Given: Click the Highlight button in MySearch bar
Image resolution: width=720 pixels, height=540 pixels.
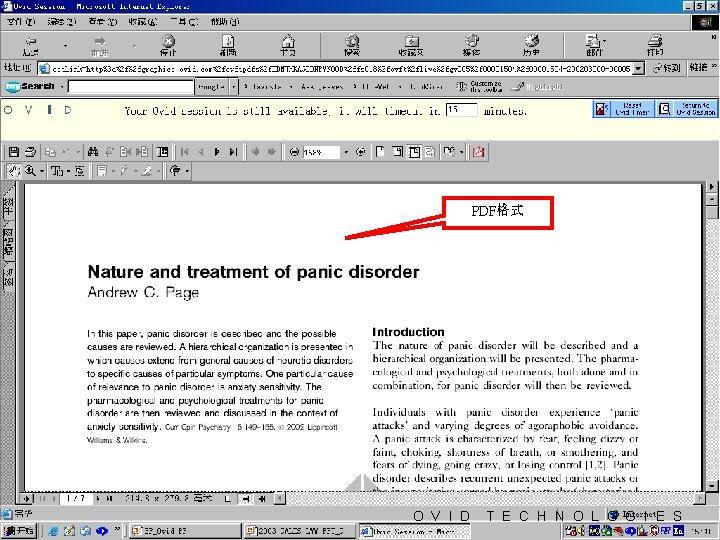Looking at the screenshot, I should pyautogui.click(x=539, y=86).
